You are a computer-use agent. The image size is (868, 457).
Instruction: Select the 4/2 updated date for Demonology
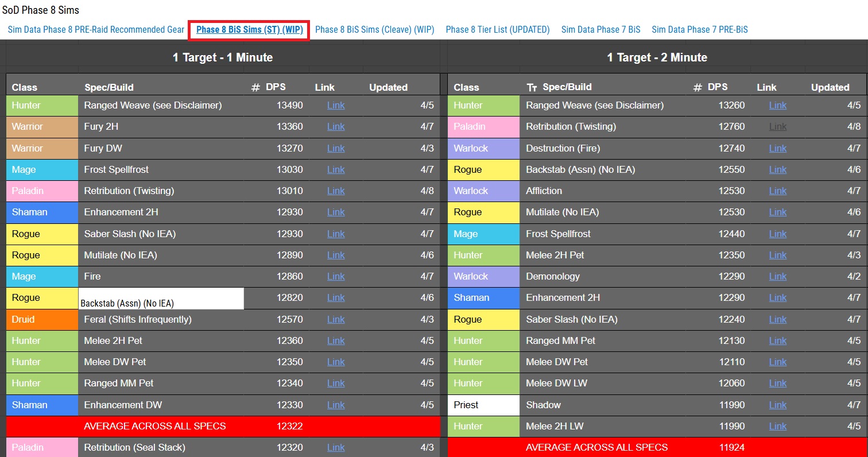point(854,276)
